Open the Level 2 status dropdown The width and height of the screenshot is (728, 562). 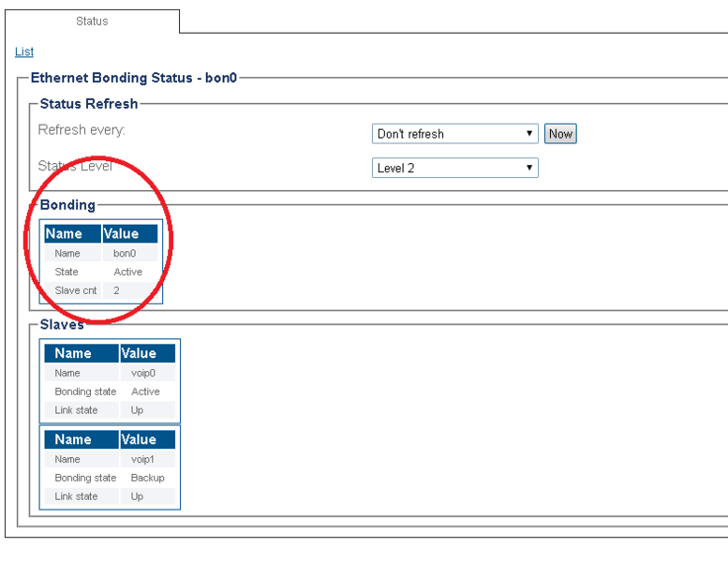[x=455, y=168]
